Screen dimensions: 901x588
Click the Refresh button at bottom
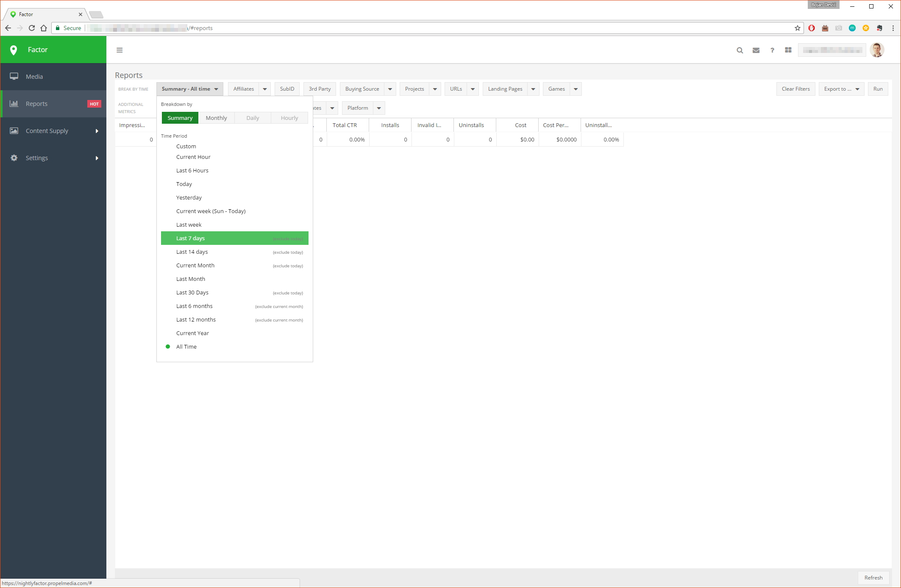(x=873, y=577)
